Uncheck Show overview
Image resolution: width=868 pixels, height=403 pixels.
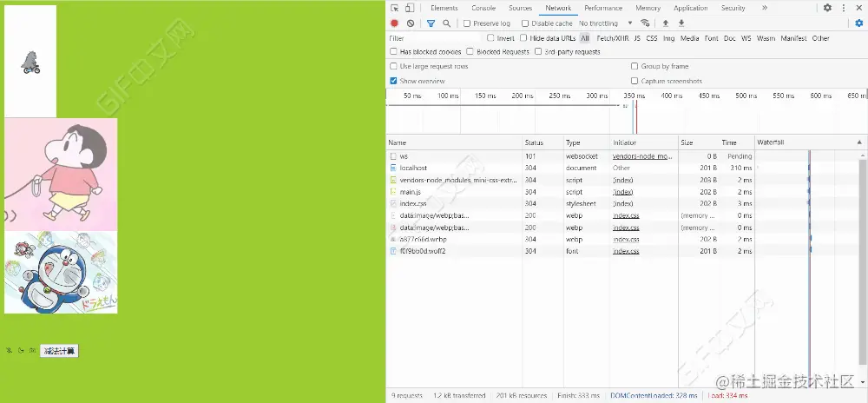point(393,81)
